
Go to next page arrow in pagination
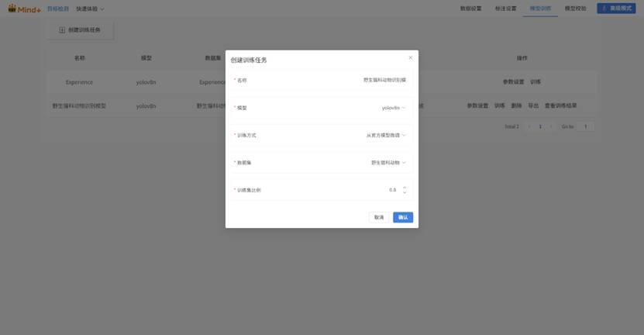coord(551,126)
